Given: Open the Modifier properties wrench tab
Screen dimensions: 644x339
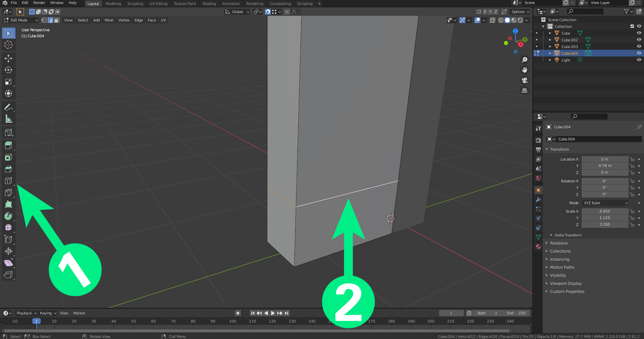Looking at the screenshot, I should (538, 200).
